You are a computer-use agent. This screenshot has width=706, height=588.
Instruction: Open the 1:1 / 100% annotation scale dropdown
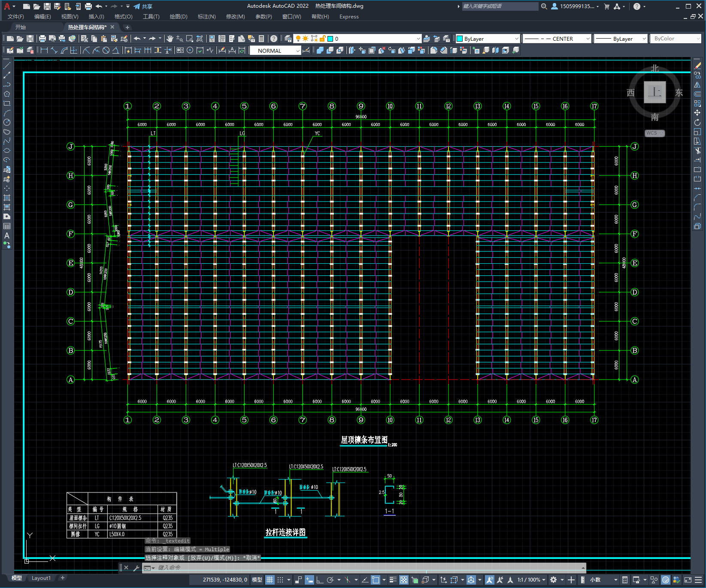point(531,580)
